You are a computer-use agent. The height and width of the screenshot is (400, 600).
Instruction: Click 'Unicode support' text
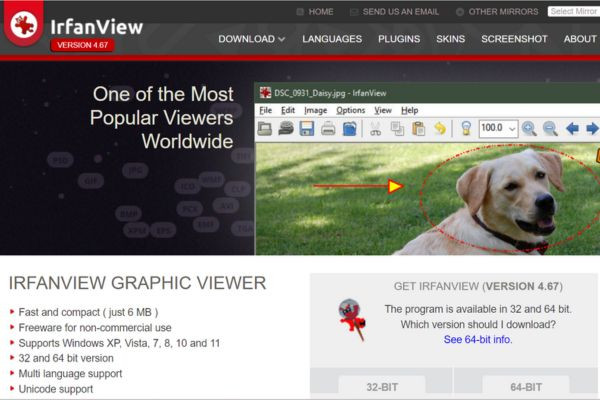click(x=56, y=389)
